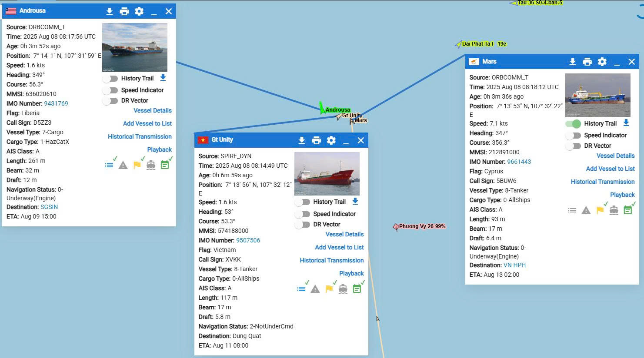
Task: Click ship icon in Mars panel
Action: point(614,211)
